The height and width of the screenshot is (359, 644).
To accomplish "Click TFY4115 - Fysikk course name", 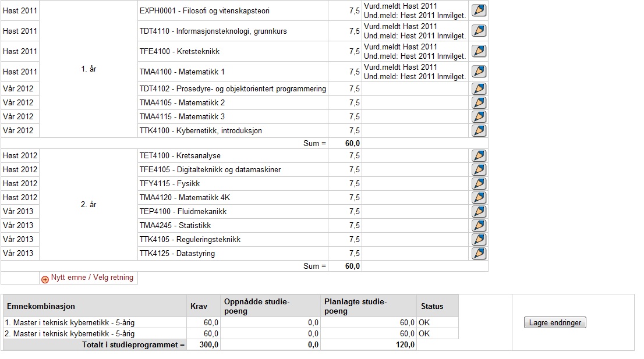I will [169, 184].
